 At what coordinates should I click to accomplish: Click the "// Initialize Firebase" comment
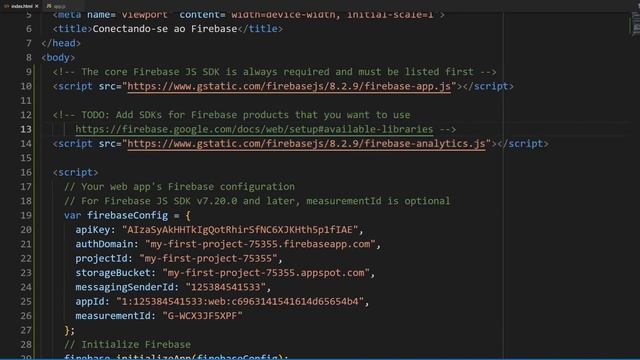(x=127, y=344)
